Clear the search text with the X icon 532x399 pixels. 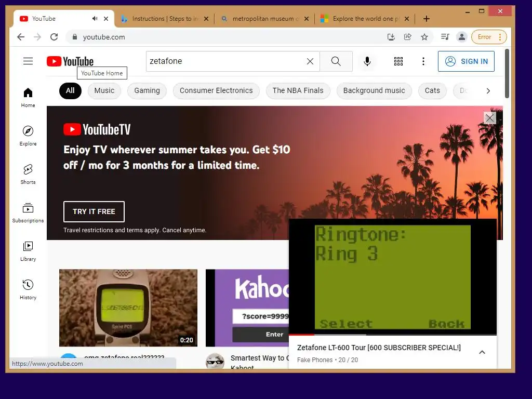tap(310, 61)
